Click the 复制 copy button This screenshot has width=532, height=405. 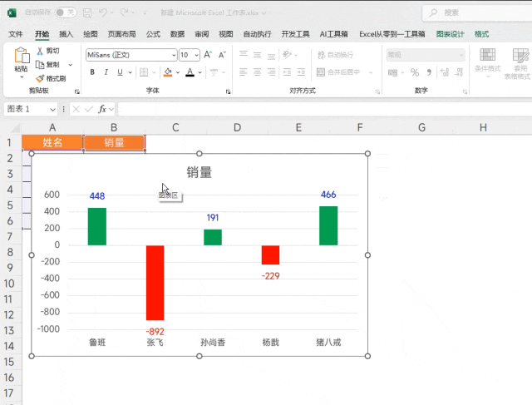point(48,65)
